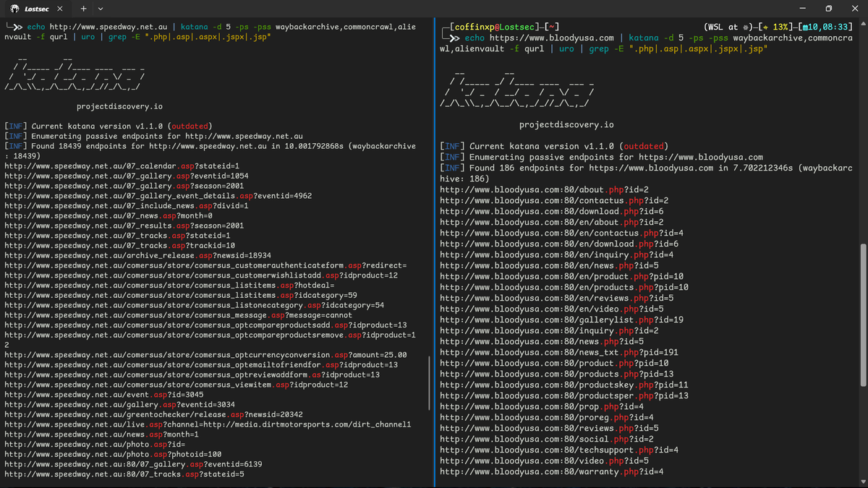Click the 07_calendar.asp?stateid=1 URL
Image resolution: width=868 pixels, height=488 pixels.
(122, 166)
